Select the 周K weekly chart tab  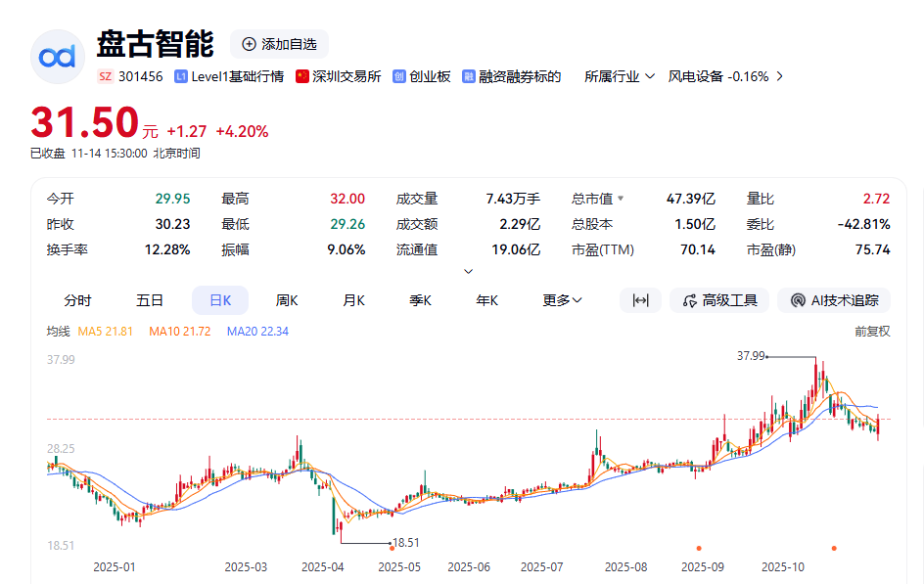(x=287, y=300)
